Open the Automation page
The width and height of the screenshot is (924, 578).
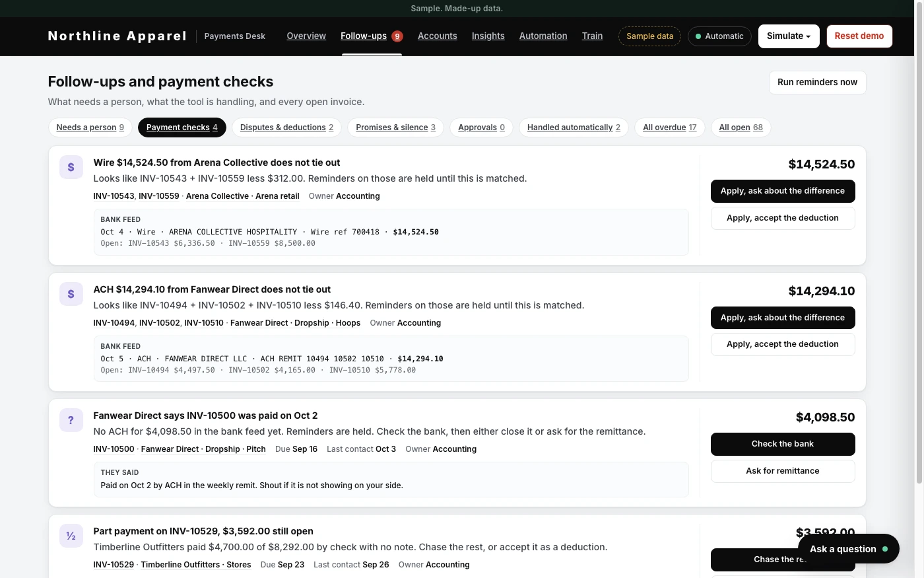tap(543, 36)
